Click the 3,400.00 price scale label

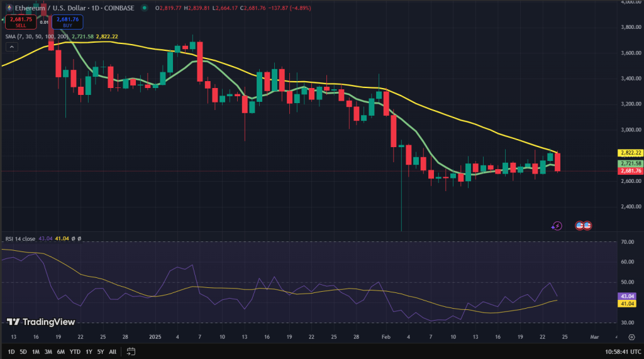(x=631, y=79)
